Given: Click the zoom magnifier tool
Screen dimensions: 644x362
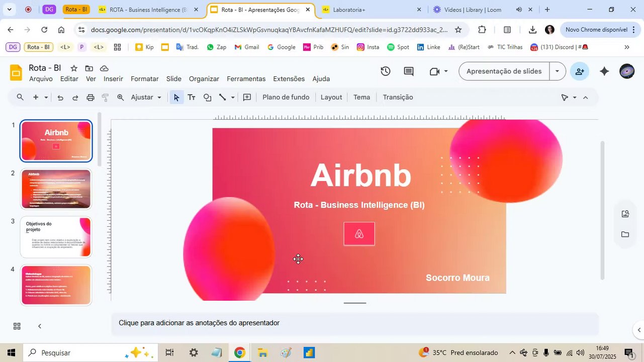Looking at the screenshot, I should pyautogui.click(x=121, y=98).
